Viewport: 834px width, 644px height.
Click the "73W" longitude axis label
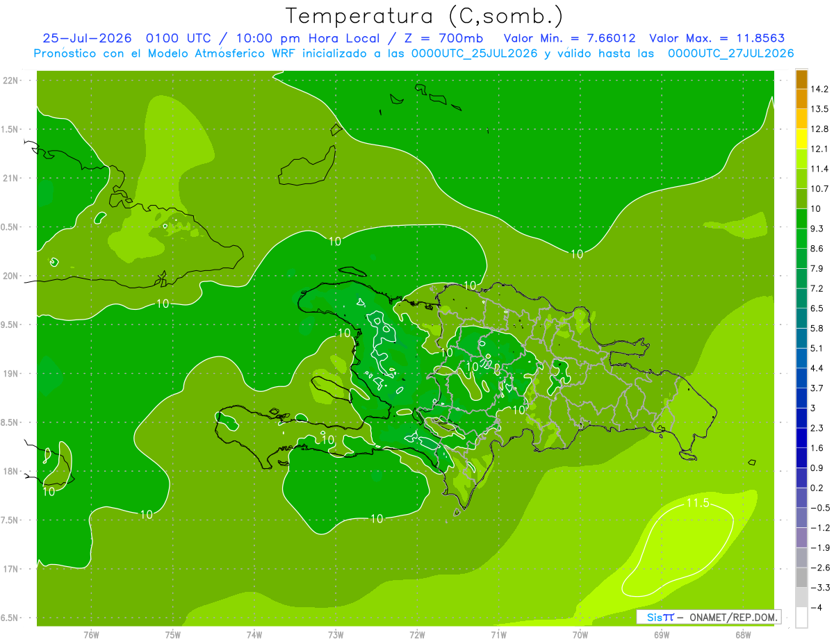point(336,635)
